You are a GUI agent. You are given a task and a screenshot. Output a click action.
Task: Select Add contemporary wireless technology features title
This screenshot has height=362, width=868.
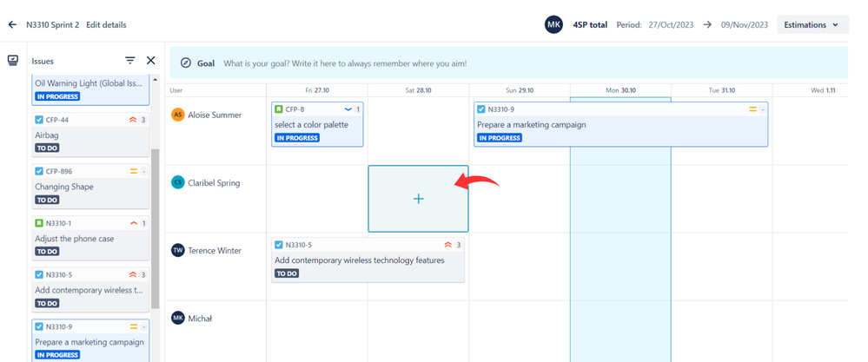click(359, 260)
